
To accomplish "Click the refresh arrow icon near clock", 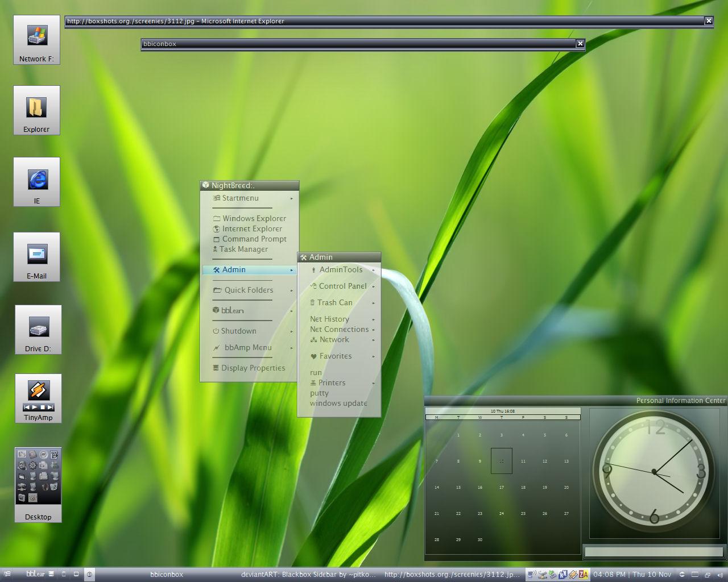I will [682, 575].
